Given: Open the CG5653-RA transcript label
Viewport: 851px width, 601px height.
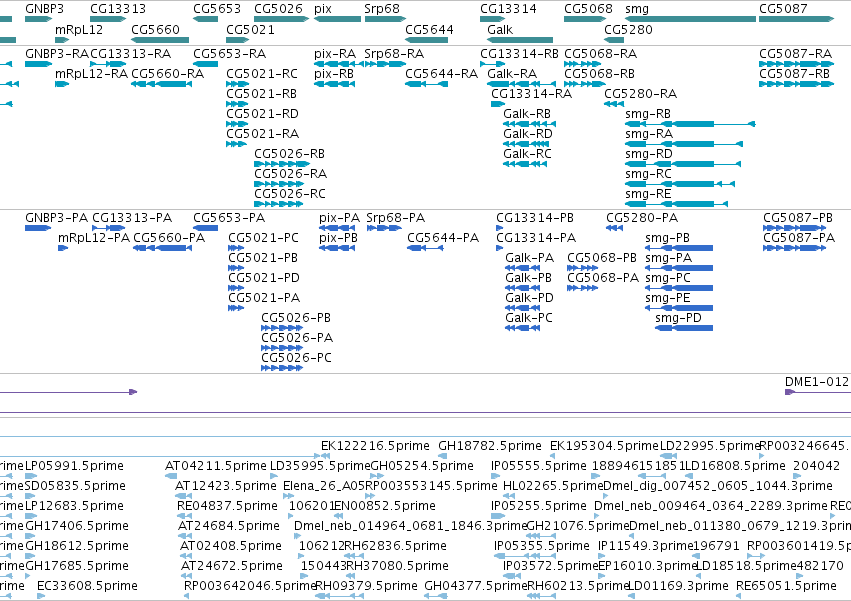Looking at the screenshot, I should (x=230, y=54).
